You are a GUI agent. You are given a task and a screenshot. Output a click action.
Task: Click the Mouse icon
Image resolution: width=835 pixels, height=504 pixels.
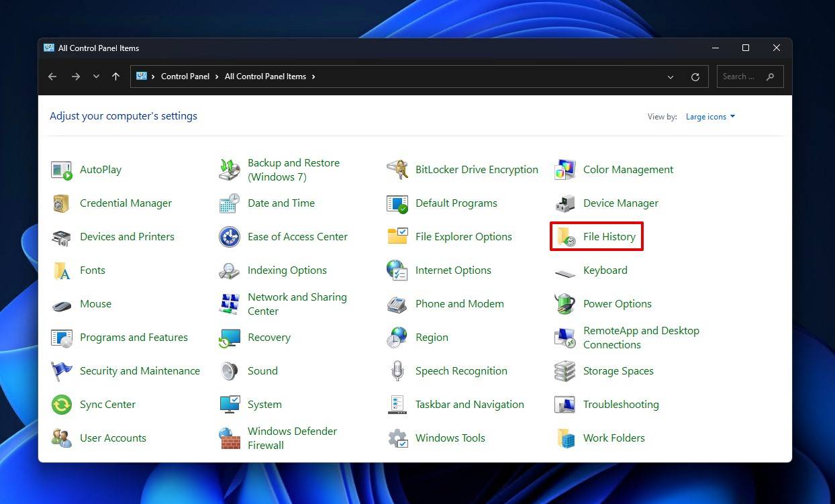pyautogui.click(x=62, y=305)
